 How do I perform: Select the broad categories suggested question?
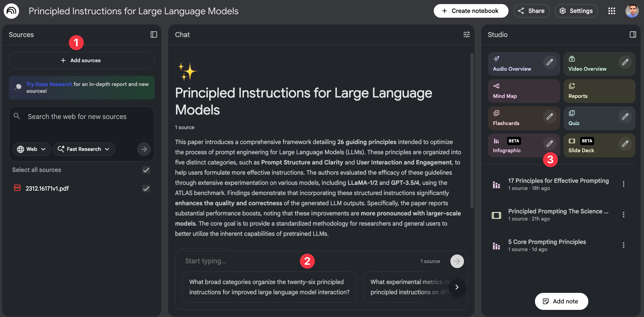[269, 287]
